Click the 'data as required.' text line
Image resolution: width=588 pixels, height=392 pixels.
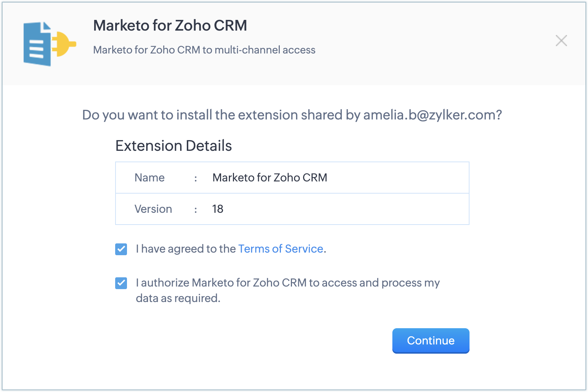click(178, 298)
